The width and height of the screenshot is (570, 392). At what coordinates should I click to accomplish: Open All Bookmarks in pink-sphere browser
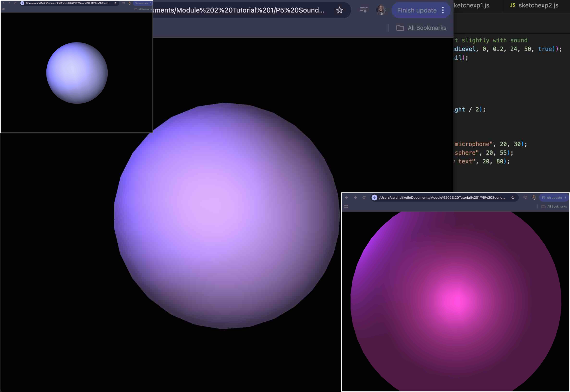(554, 206)
